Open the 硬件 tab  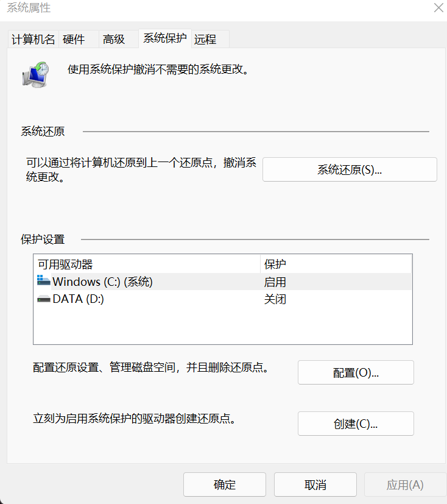(74, 40)
